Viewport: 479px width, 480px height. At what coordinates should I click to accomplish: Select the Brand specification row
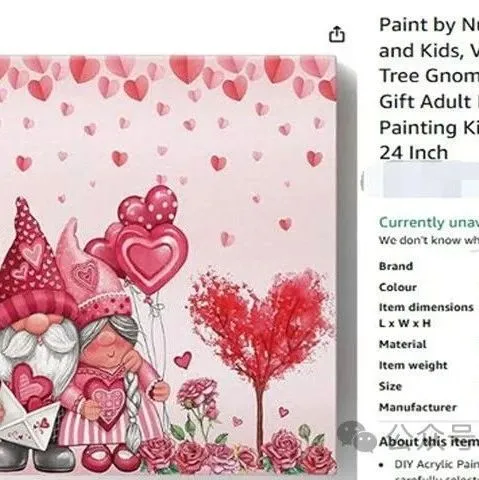429,266
